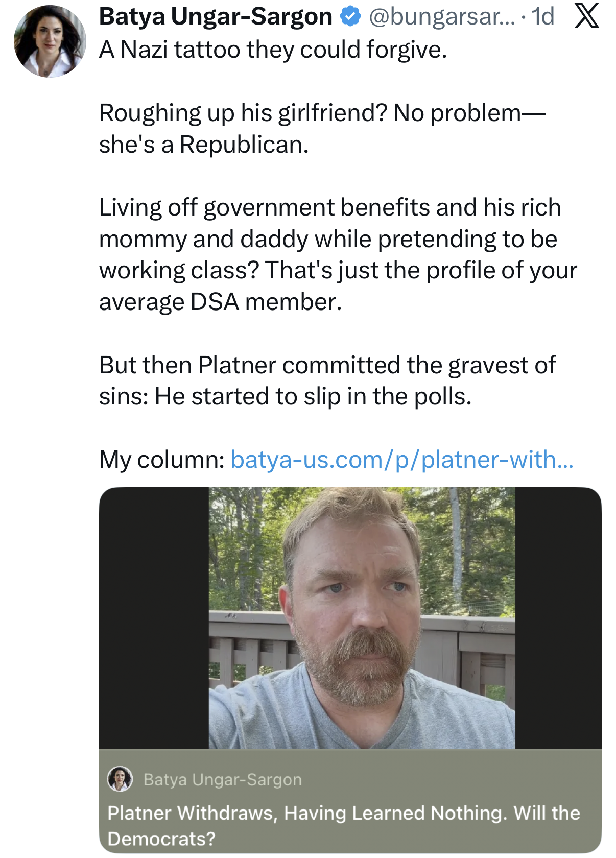
Task: Click the @bungarsar handle
Action: pos(442,17)
